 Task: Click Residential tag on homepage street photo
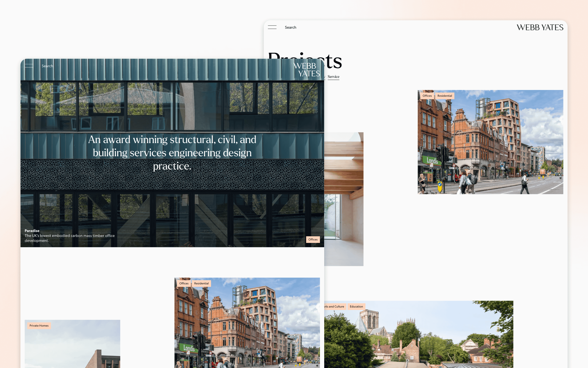[201, 283]
